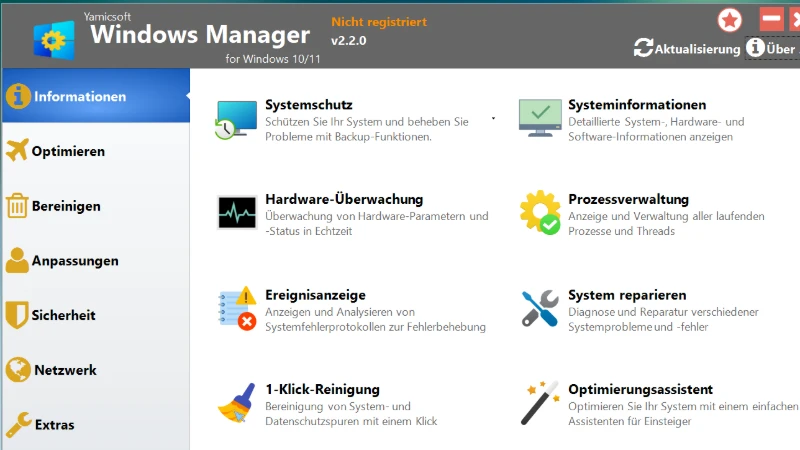The height and width of the screenshot is (450, 800).
Task: Click the System reparieren tools icon
Action: (540, 308)
